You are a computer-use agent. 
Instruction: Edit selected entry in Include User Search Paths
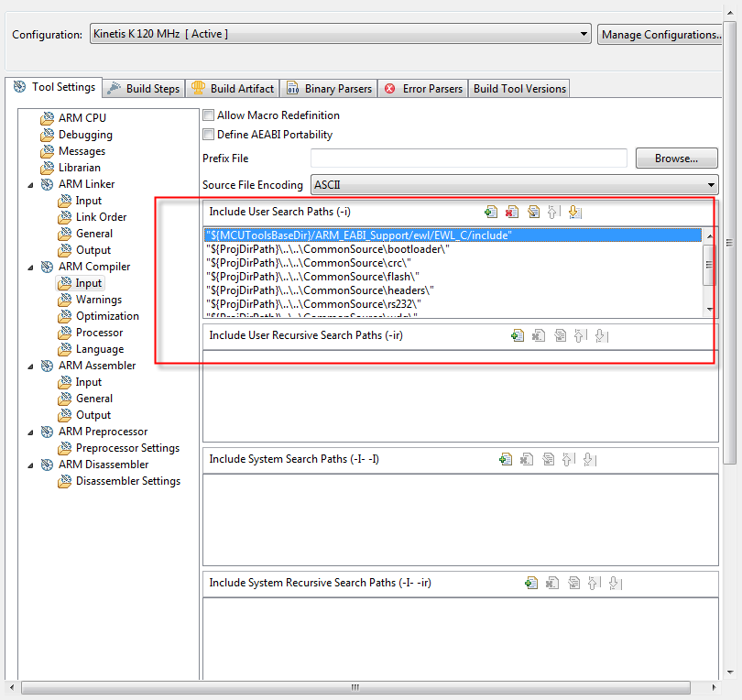(x=533, y=212)
